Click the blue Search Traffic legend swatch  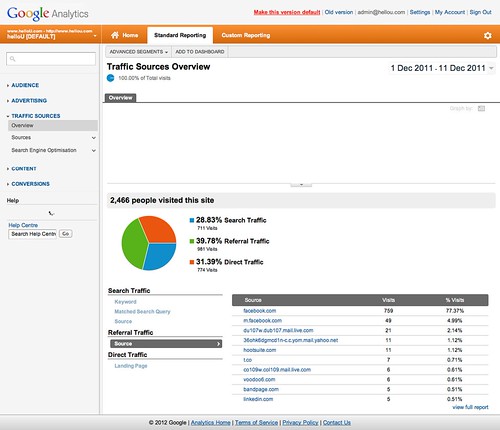(192, 220)
